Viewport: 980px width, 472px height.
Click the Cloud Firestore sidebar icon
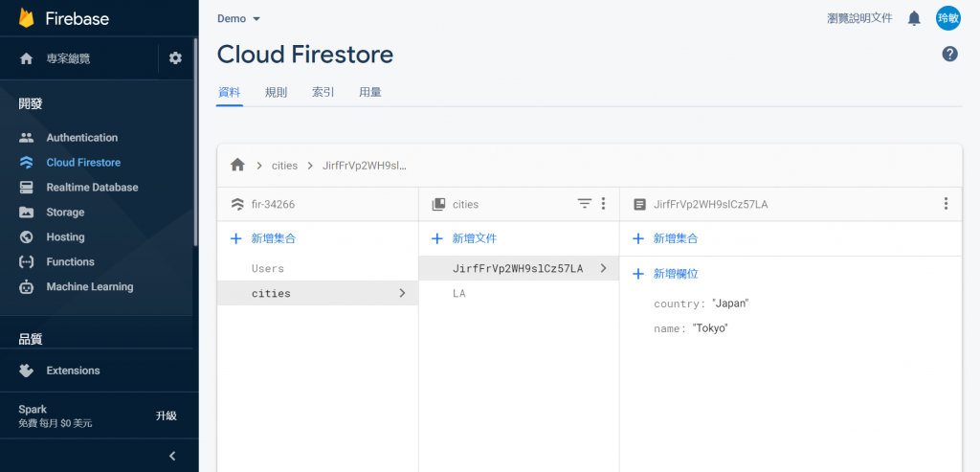pyautogui.click(x=26, y=163)
